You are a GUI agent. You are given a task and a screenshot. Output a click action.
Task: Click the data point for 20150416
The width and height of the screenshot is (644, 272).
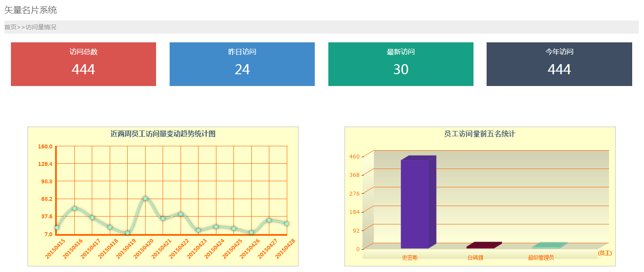[x=75, y=209]
